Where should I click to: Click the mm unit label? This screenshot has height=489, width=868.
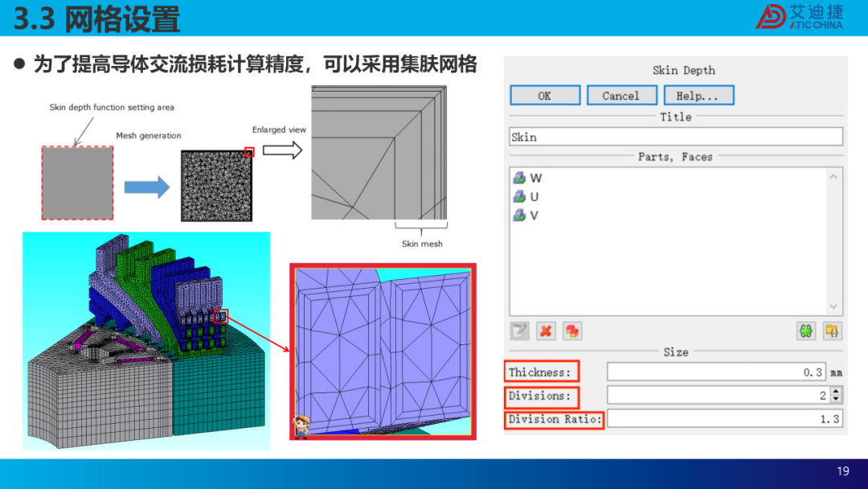tap(836, 372)
